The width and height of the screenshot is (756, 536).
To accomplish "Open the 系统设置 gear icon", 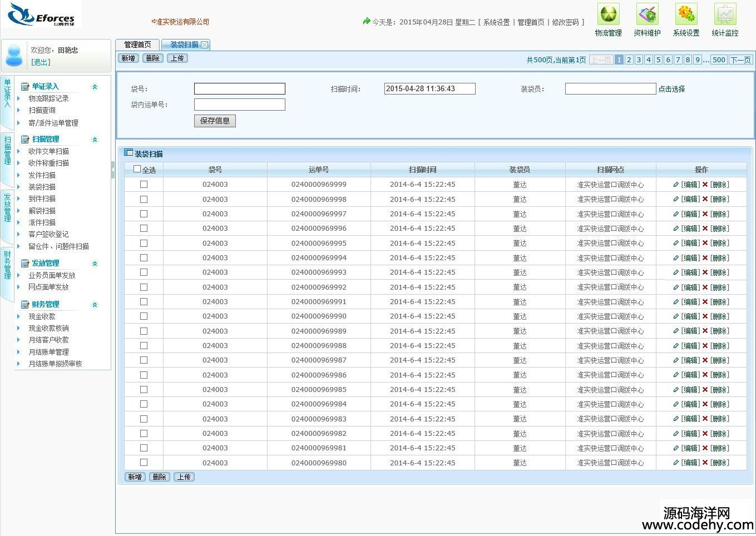I will (686, 14).
